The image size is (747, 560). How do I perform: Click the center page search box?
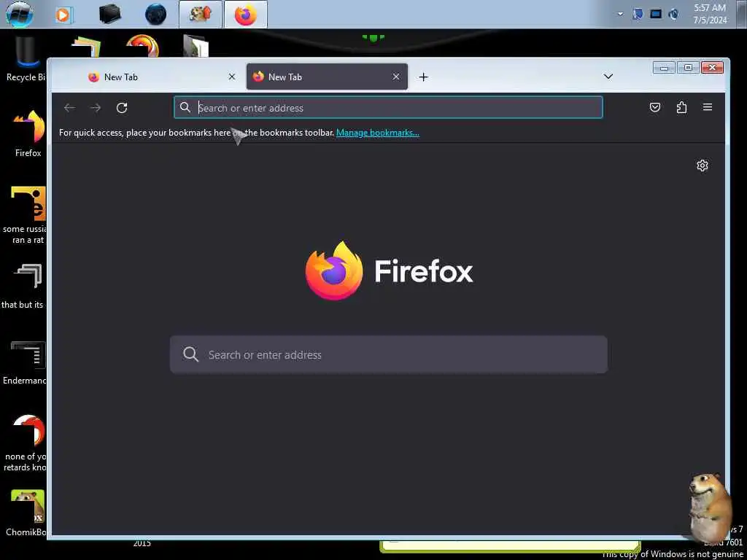tap(389, 355)
